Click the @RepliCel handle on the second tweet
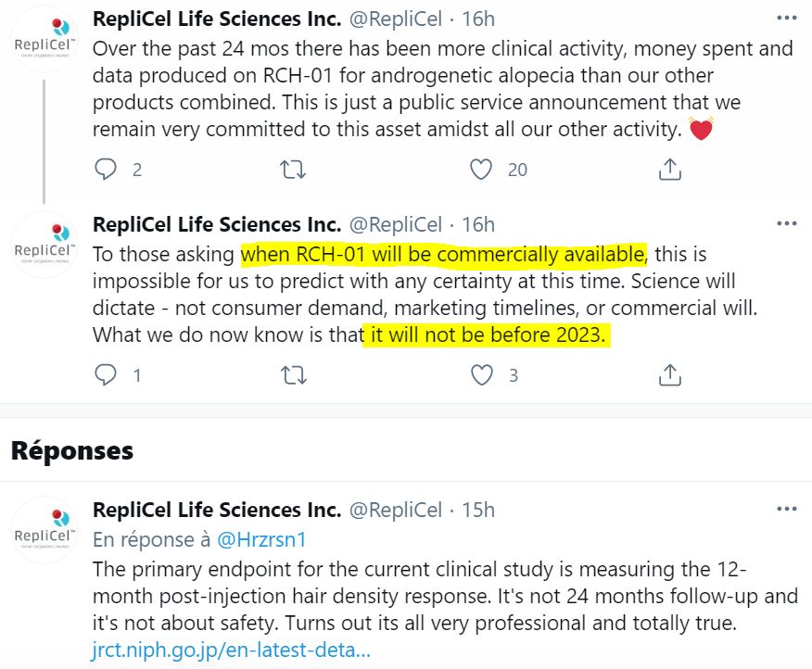 (394, 224)
